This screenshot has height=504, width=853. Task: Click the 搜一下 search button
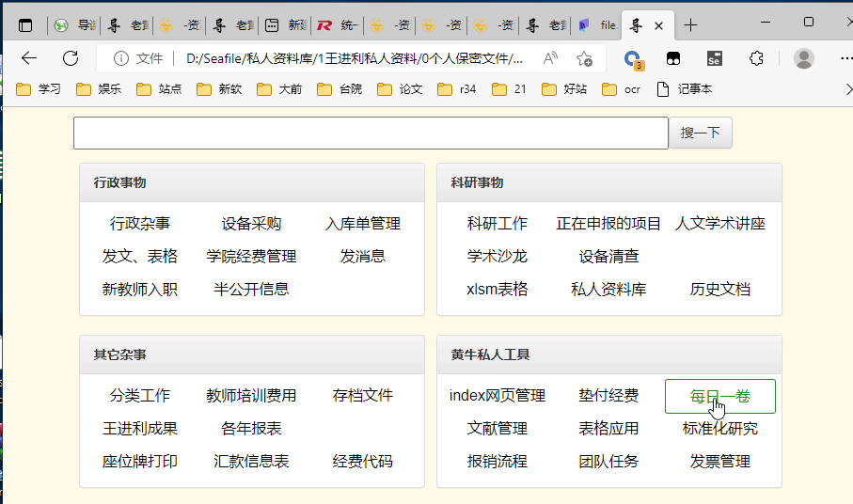click(x=700, y=133)
